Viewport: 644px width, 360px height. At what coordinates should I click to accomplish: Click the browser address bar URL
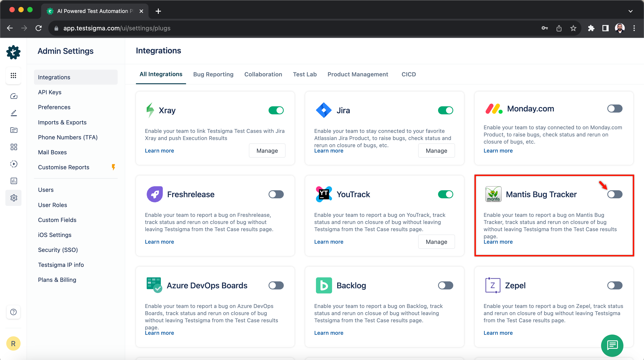[117, 28]
